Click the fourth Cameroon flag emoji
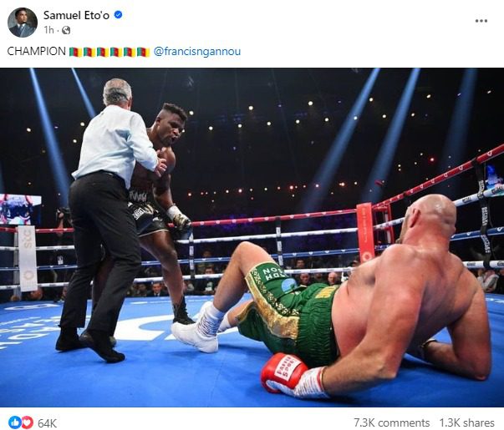Viewport: 504px width, 430px height. [116, 52]
